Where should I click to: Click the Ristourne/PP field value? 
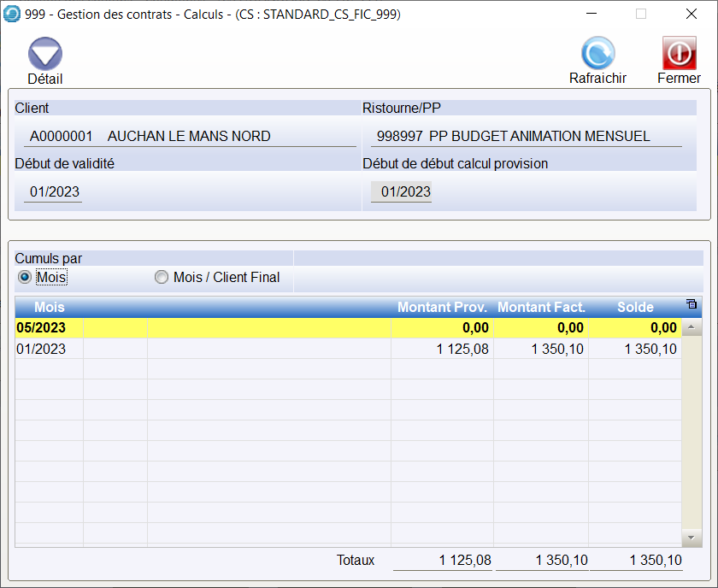click(x=525, y=136)
